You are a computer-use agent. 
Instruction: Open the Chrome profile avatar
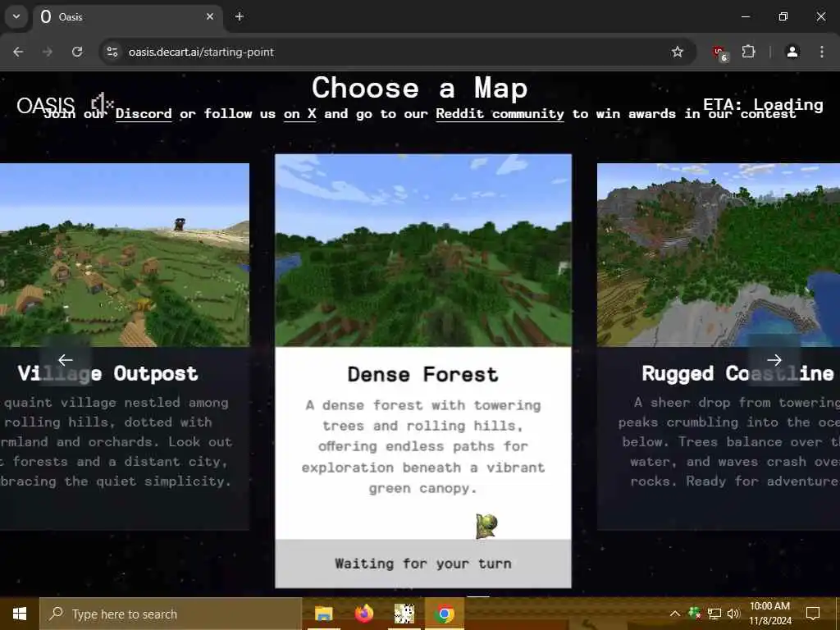coord(792,52)
